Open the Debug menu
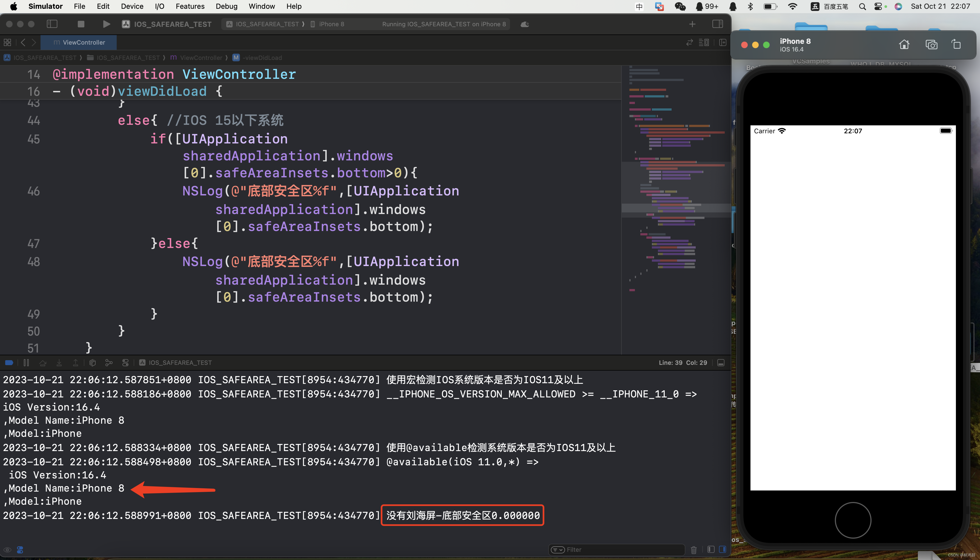Screen dimensions: 980x560 coord(226,6)
